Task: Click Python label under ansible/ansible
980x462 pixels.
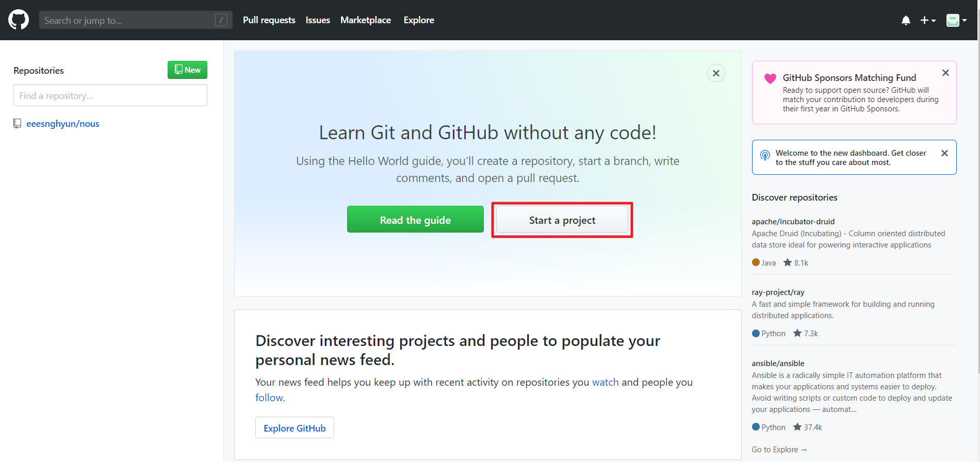Action: tap(769, 427)
